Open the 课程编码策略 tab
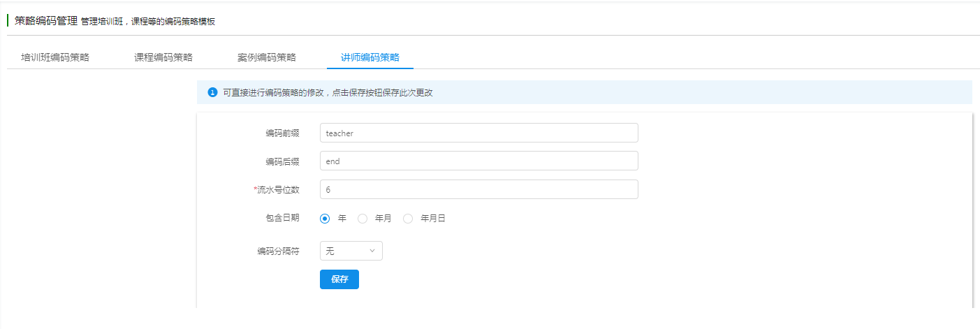The width and height of the screenshot is (980, 329). click(x=163, y=57)
